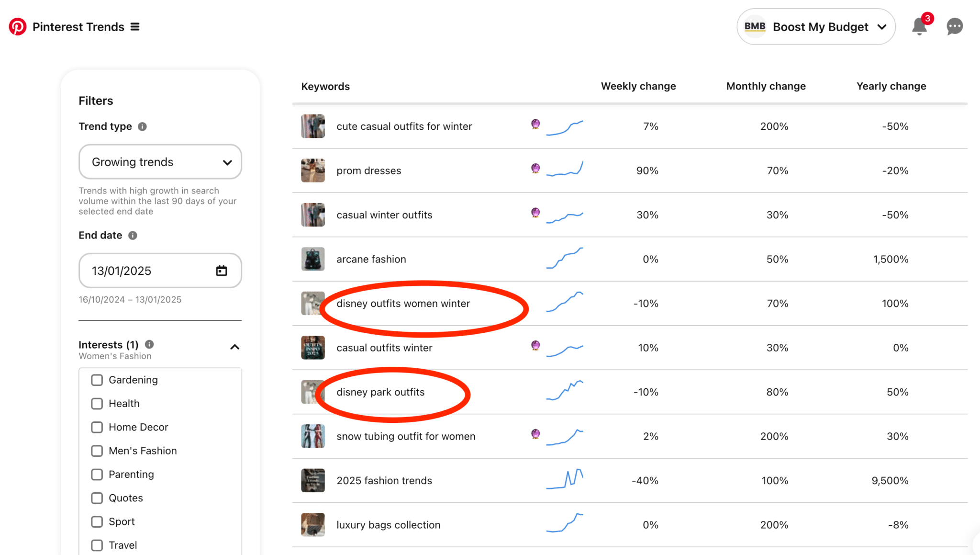Screen dimensions: 980x555
Task: Open the calendar picker icon
Action: click(x=221, y=271)
